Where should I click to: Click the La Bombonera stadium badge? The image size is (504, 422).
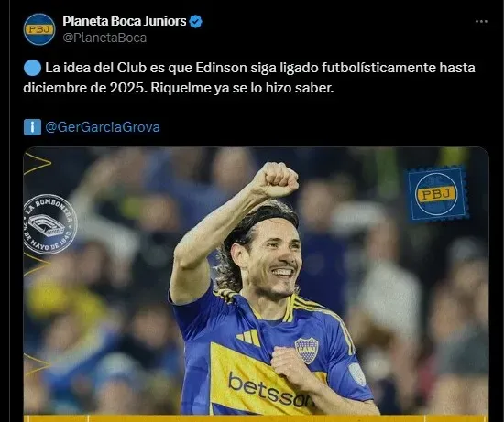(x=50, y=224)
